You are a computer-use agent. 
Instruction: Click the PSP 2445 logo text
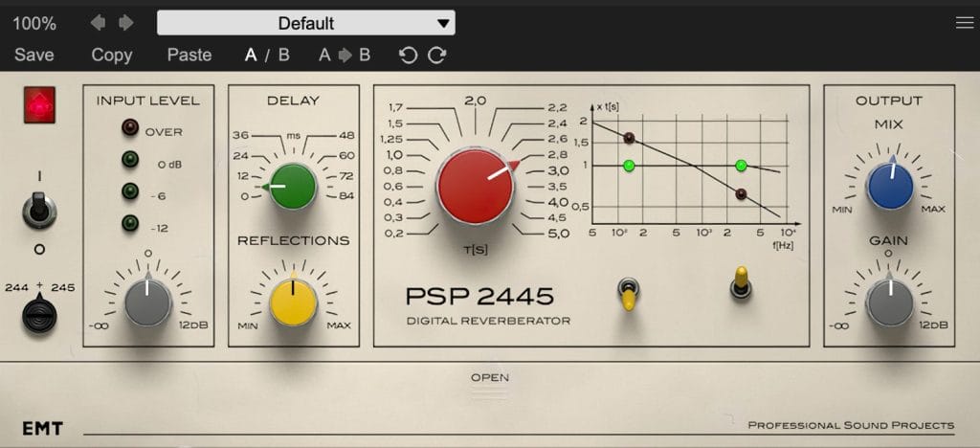(479, 296)
